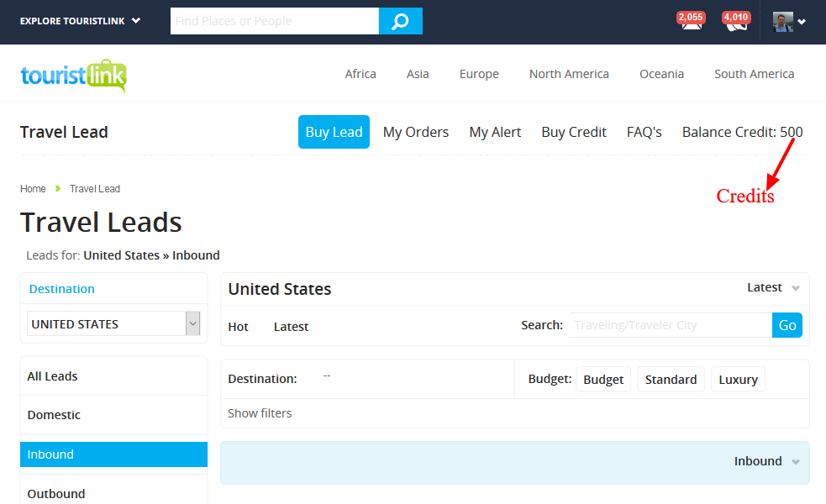Open the Europe region link
This screenshot has height=504, width=826.
pos(479,74)
